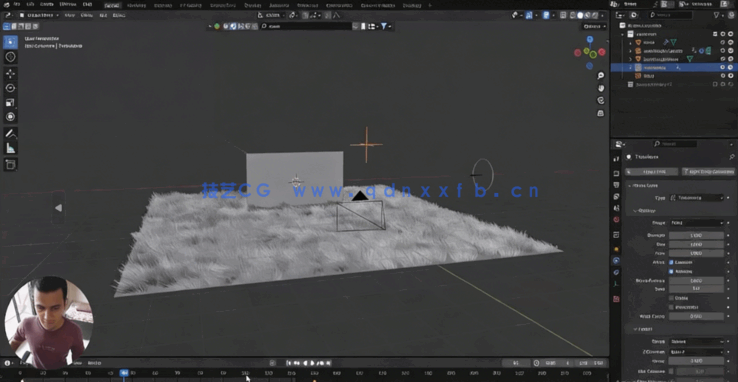Click the Force Field button
The height and width of the screenshot is (382, 738).
pyautogui.click(x=652, y=172)
